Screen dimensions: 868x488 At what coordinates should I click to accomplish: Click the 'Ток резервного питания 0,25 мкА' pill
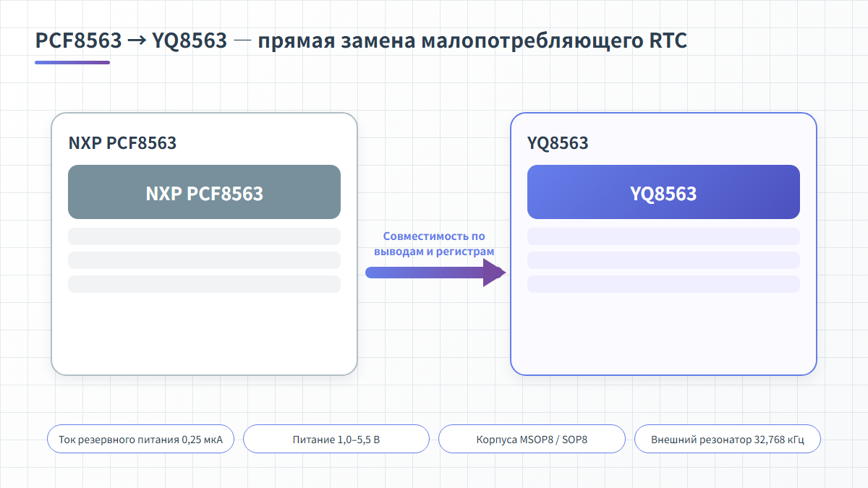tap(140, 439)
